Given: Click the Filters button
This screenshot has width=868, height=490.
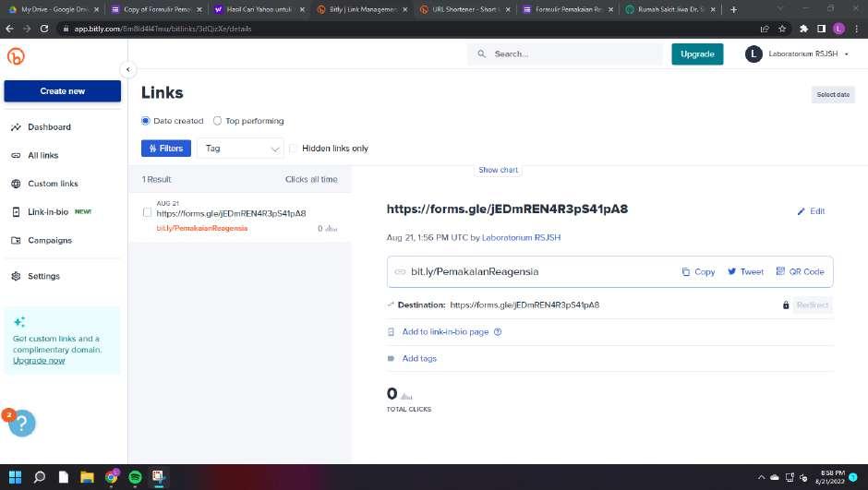Looking at the screenshot, I should [166, 149].
